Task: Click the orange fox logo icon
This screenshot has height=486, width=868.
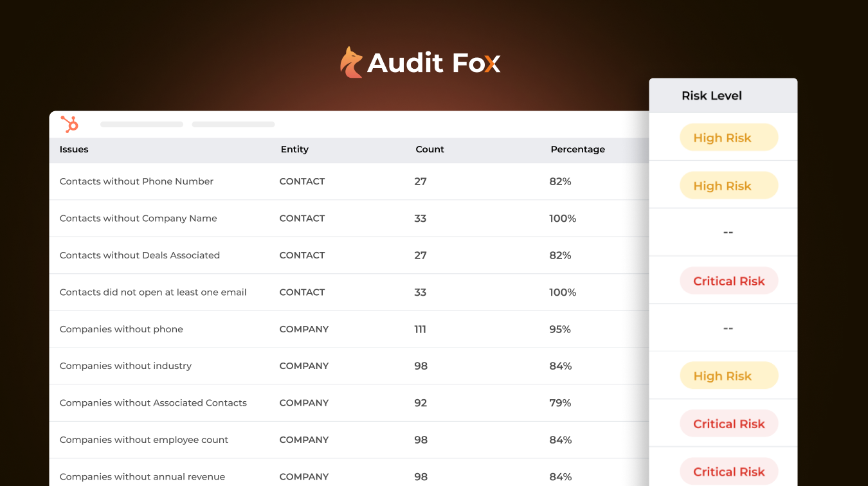Action: 351,63
